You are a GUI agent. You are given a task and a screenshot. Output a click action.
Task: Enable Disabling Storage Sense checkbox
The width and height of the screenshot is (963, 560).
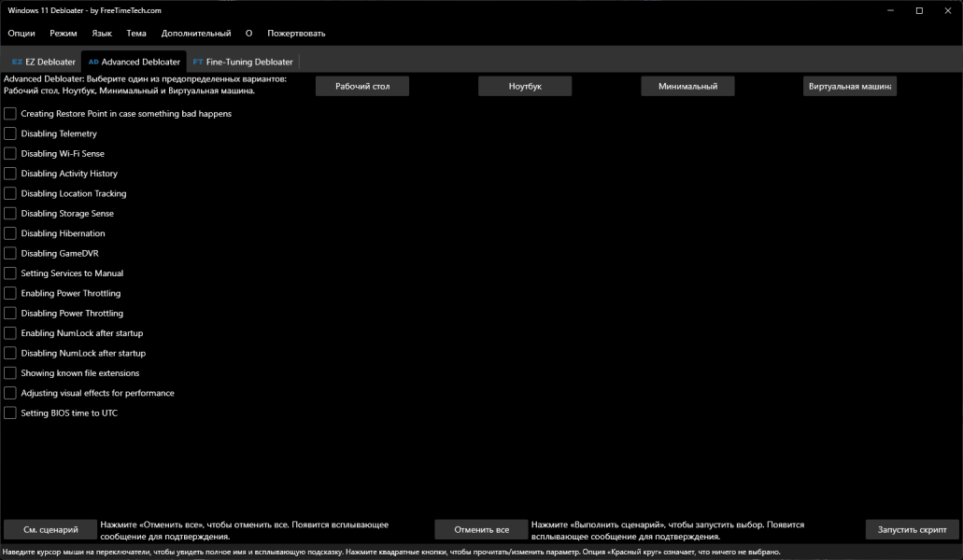pyautogui.click(x=10, y=214)
